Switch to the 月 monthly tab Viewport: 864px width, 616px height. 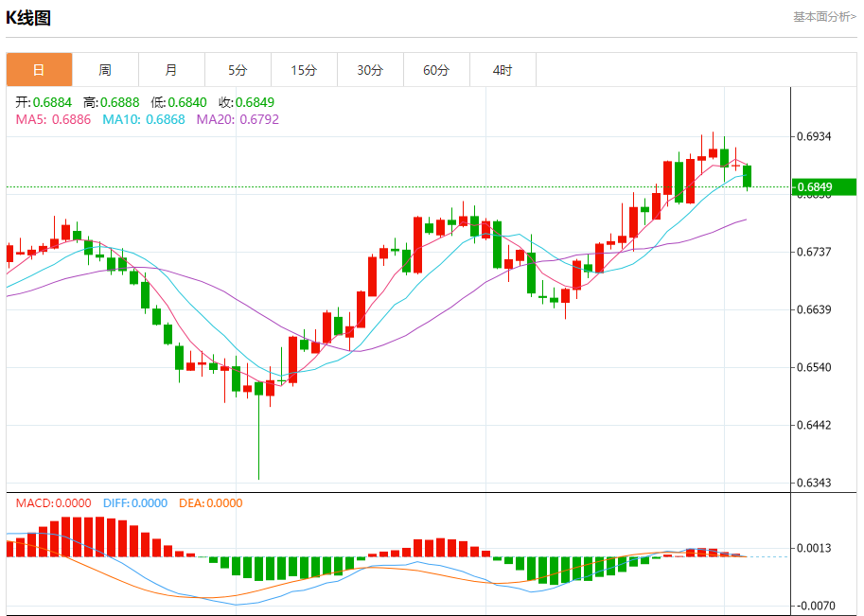[171, 70]
